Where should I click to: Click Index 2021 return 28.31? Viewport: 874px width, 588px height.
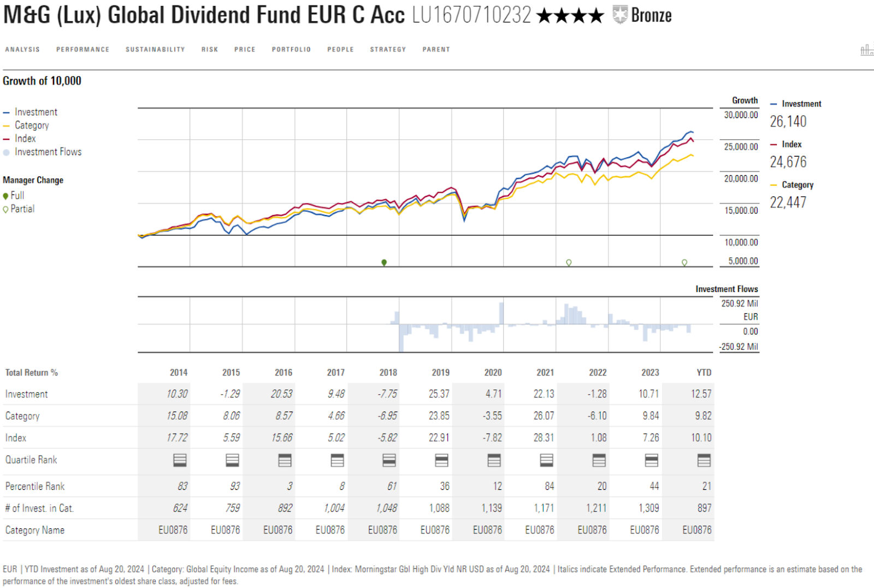click(x=544, y=437)
